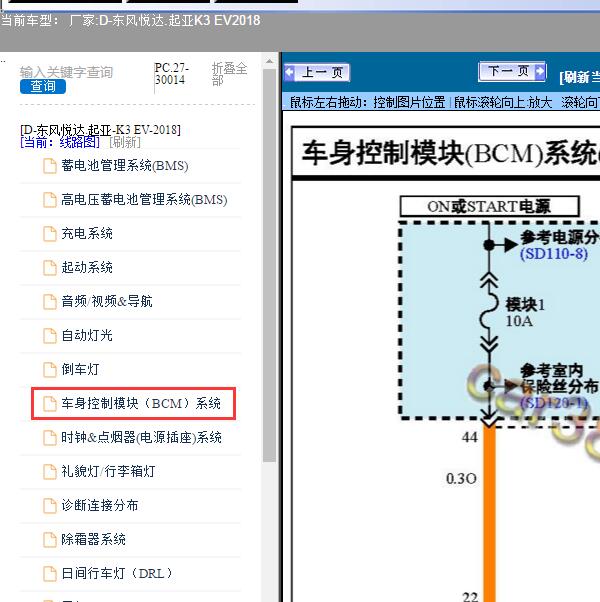The width and height of the screenshot is (600, 602).
Task: Go to previous page with 上一页
Action: tap(317, 73)
